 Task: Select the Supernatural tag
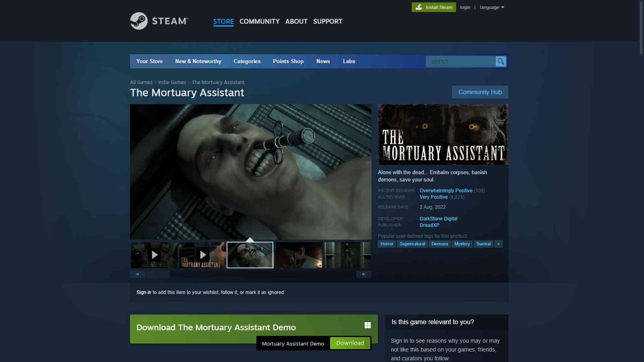coord(412,244)
